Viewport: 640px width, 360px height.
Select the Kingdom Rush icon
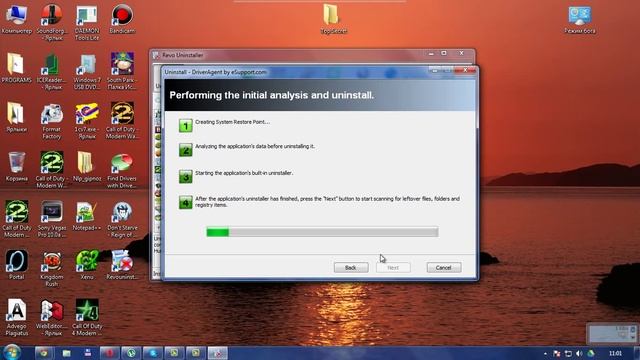pos(52,269)
